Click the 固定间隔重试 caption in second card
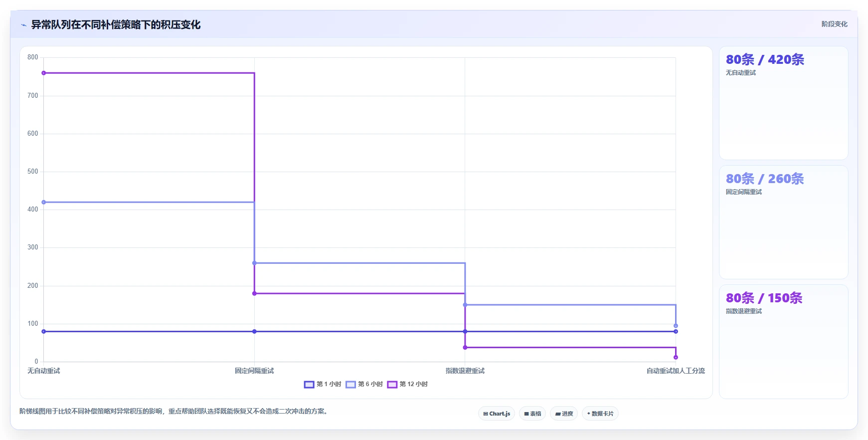Image resolution: width=868 pixels, height=440 pixels. point(743,192)
